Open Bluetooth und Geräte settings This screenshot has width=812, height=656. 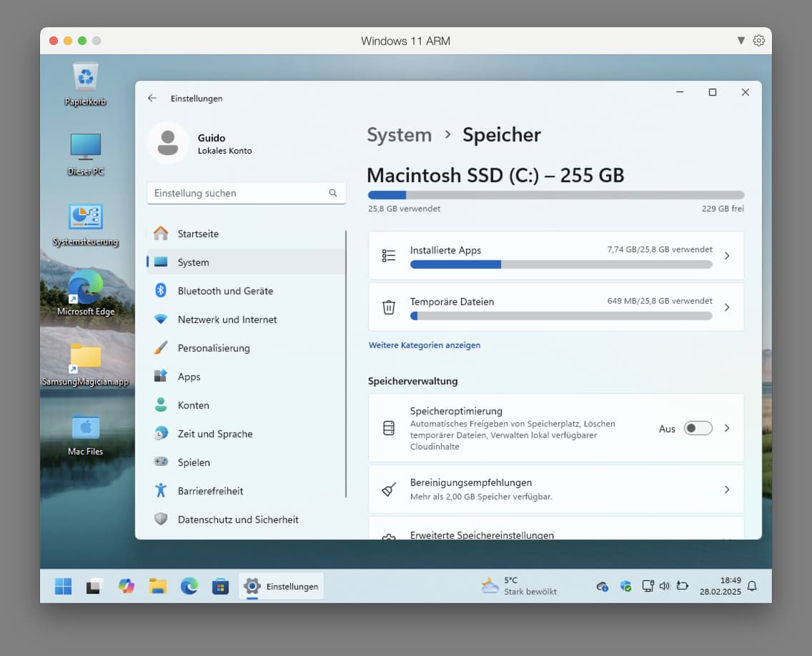coord(246,290)
